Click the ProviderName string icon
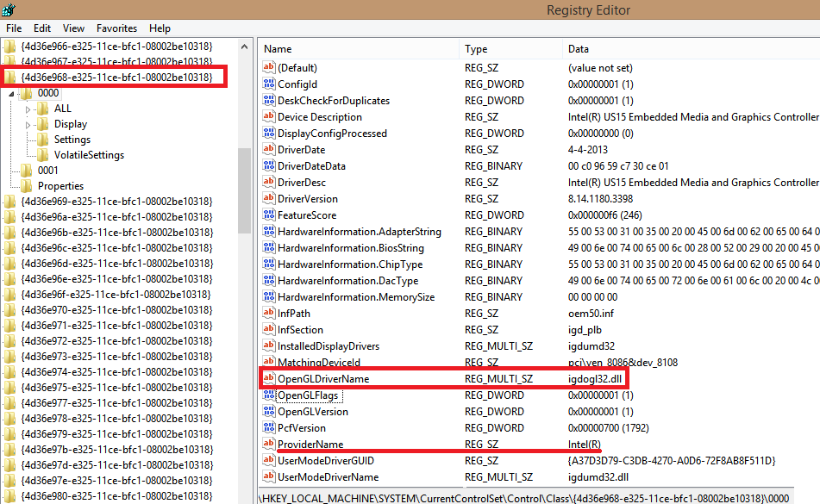 coord(269,444)
